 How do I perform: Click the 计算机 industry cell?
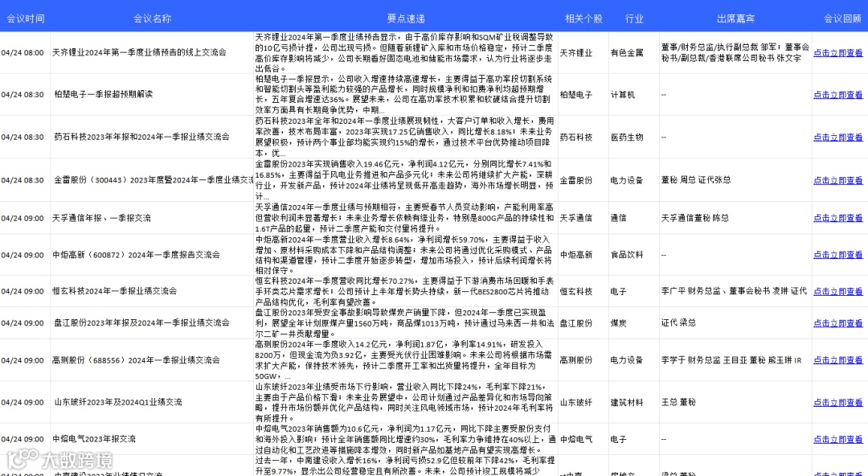click(x=623, y=95)
